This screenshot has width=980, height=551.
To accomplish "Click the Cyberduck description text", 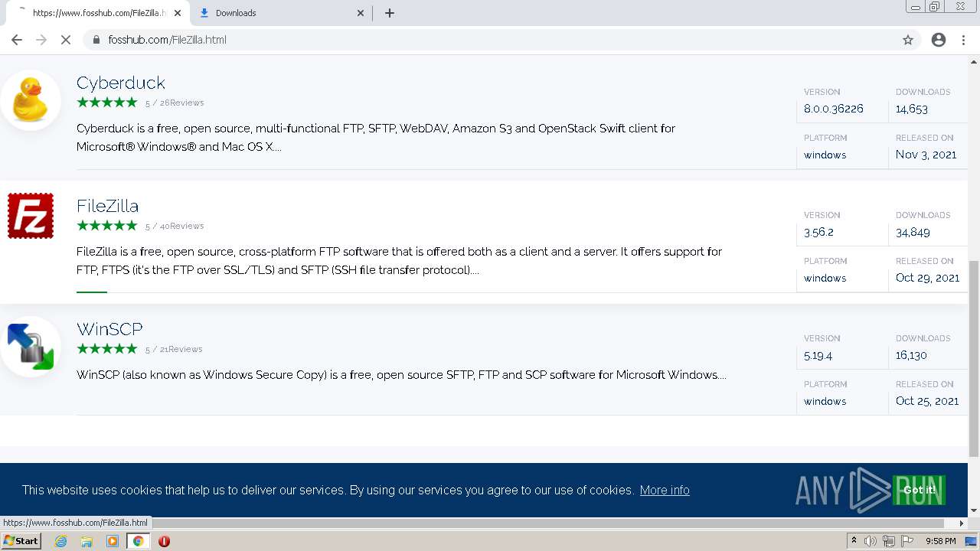I will point(376,138).
